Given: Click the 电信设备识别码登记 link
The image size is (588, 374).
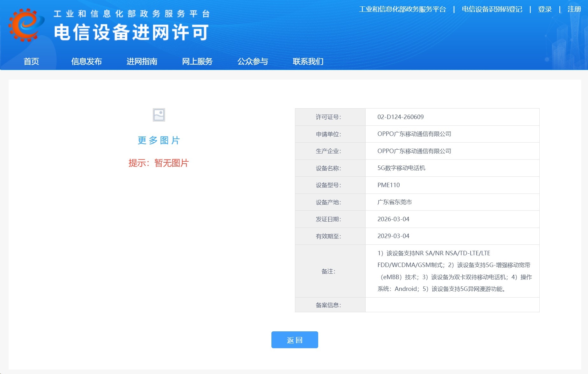Looking at the screenshot, I should 492,9.
